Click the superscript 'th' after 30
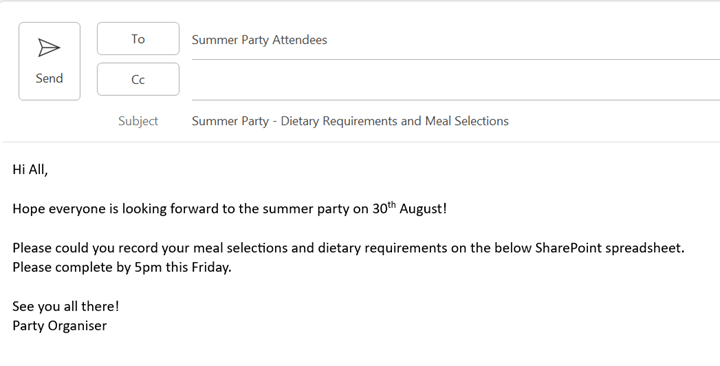This screenshot has width=720, height=366. coord(392,205)
